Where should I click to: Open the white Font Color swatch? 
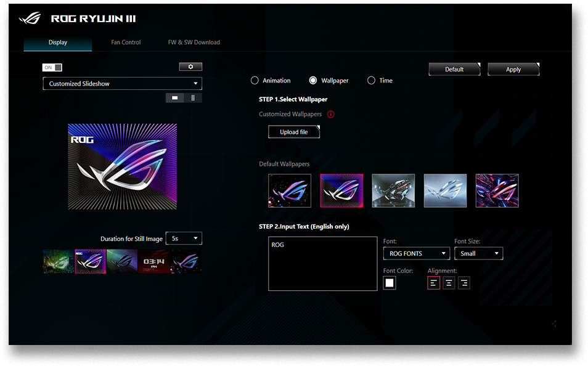click(390, 283)
